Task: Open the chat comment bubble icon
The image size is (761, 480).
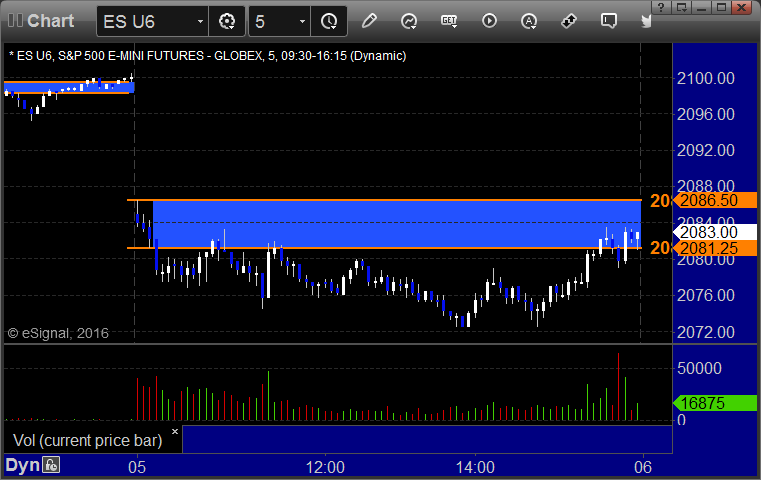Action: point(609,21)
